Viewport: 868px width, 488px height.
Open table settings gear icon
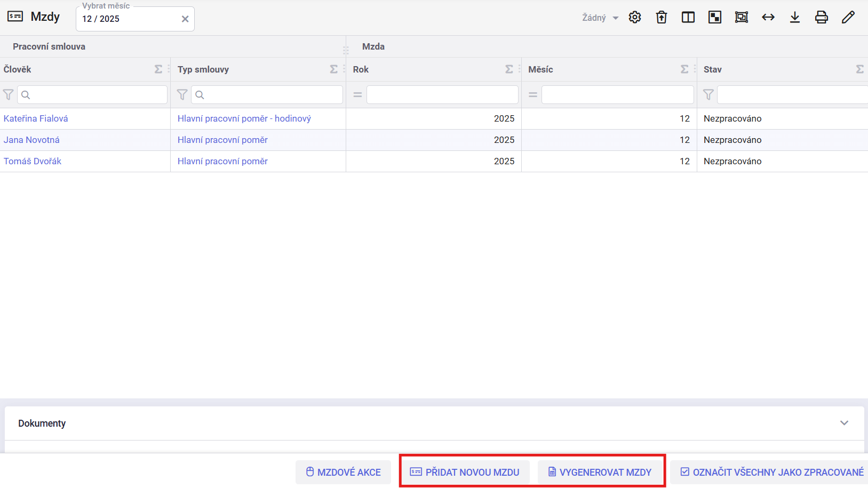[635, 18]
